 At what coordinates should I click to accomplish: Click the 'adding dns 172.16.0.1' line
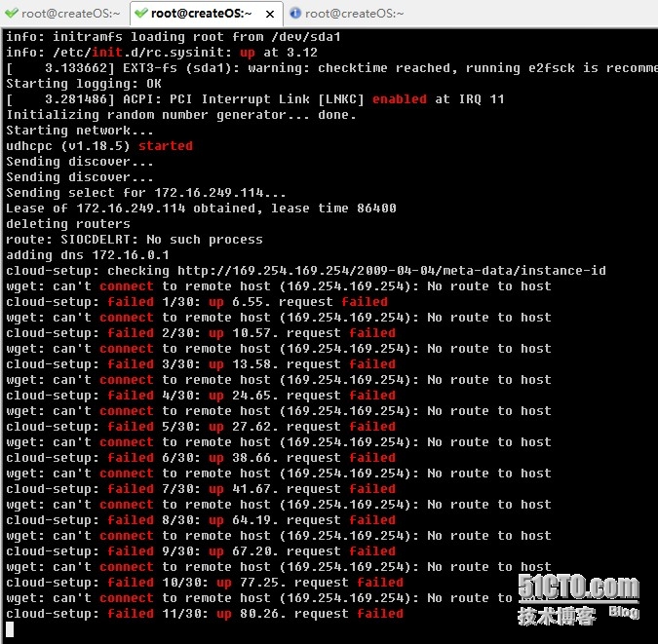84,255
